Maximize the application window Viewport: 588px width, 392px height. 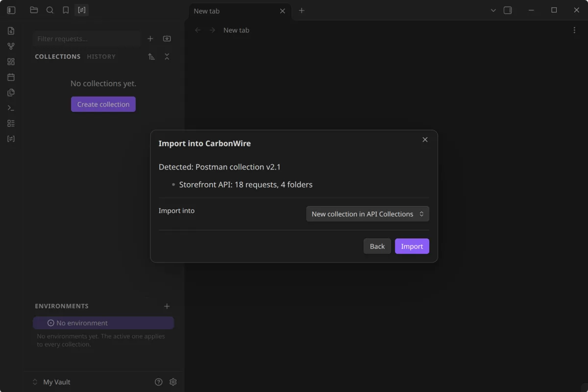(x=554, y=10)
